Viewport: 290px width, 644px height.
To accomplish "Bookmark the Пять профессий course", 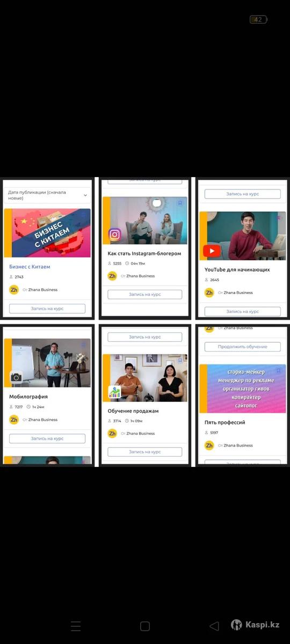I will [278, 370].
